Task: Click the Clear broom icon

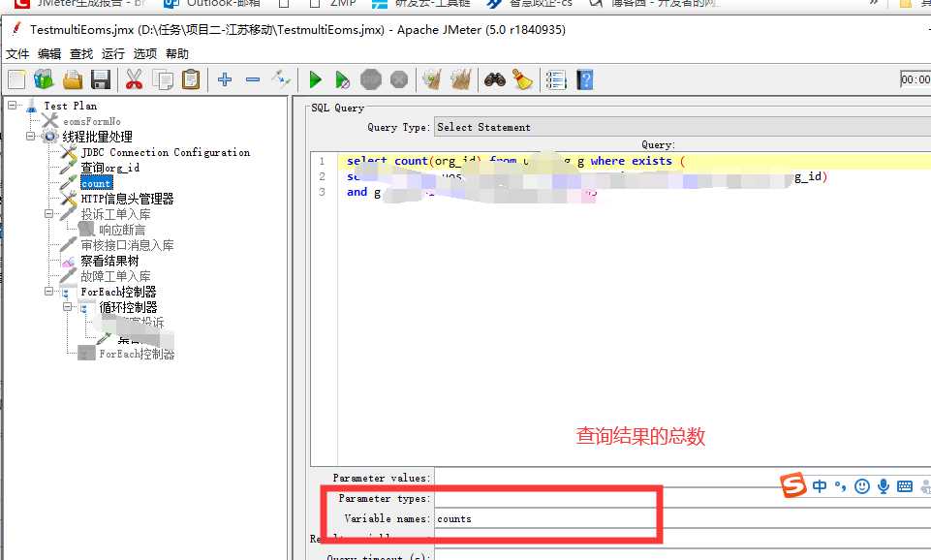Action: (432, 79)
